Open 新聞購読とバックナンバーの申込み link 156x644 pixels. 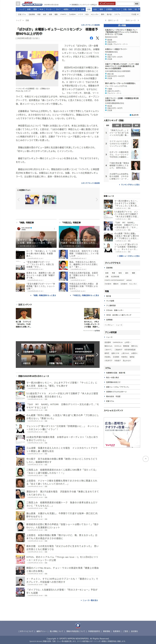point(84,4)
